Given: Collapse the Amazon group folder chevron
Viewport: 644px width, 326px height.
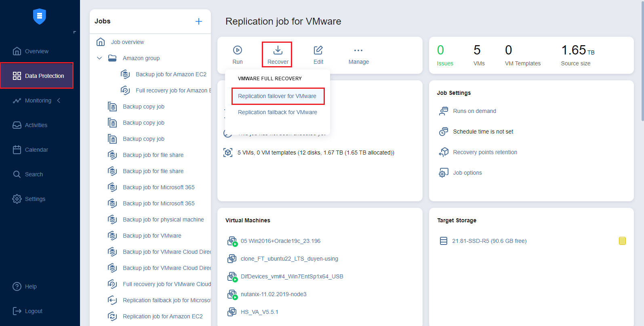Looking at the screenshot, I should 99,58.
